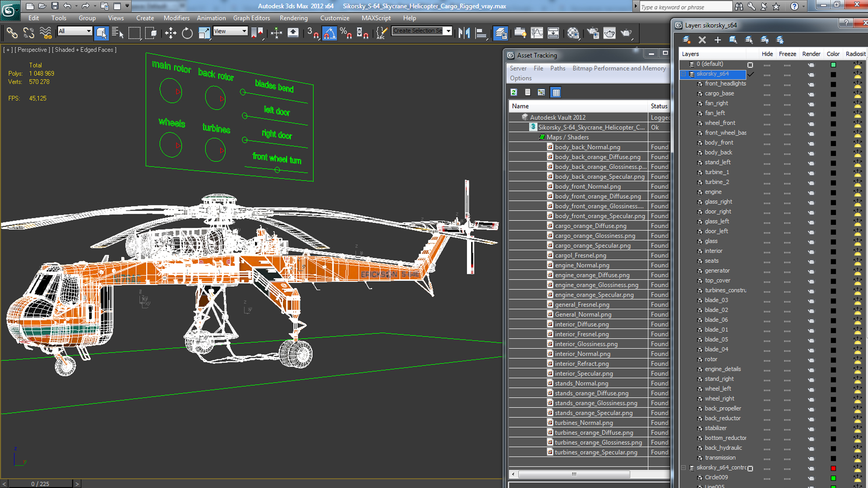Click the Unlink Selection tool
This screenshot has height=488, width=868.
(28, 33)
